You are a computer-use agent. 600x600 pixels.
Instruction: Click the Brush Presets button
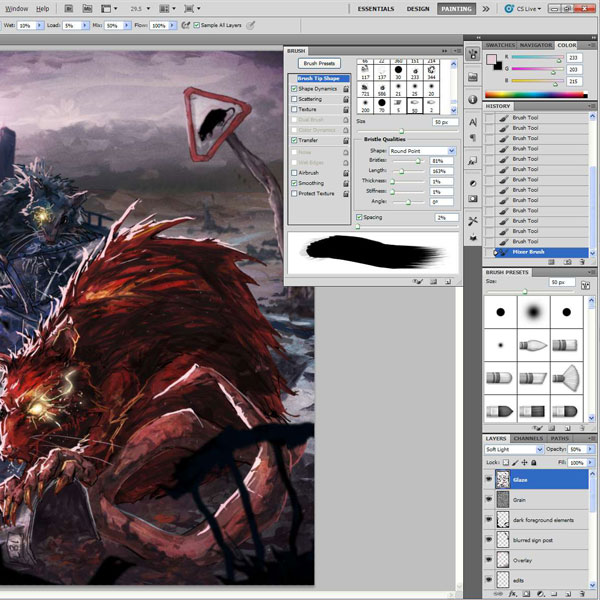click(319, 63)
